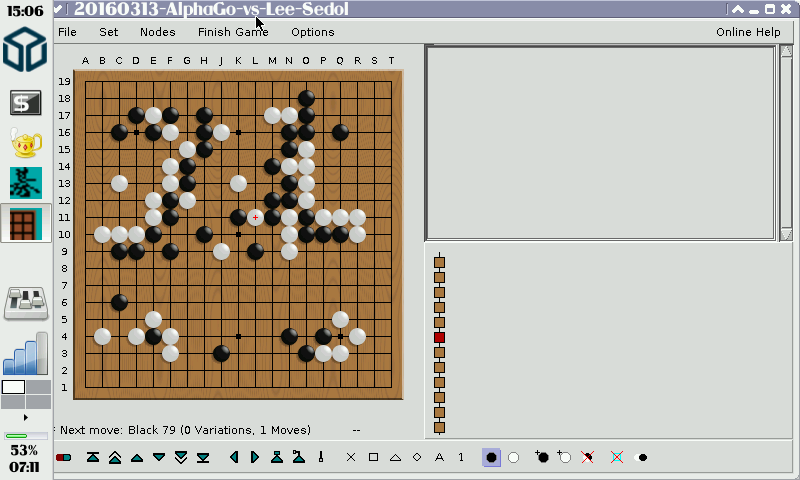Click inside the empty comment text area

[601, 143]
